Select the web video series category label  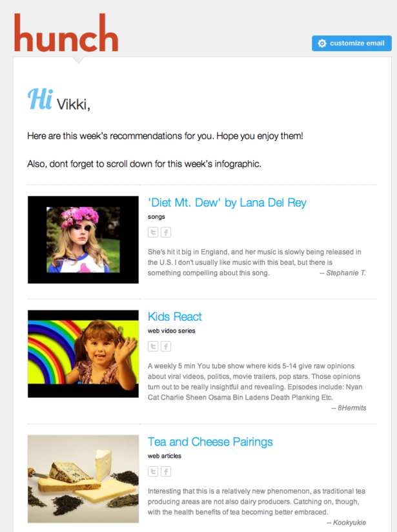[171, 331]
